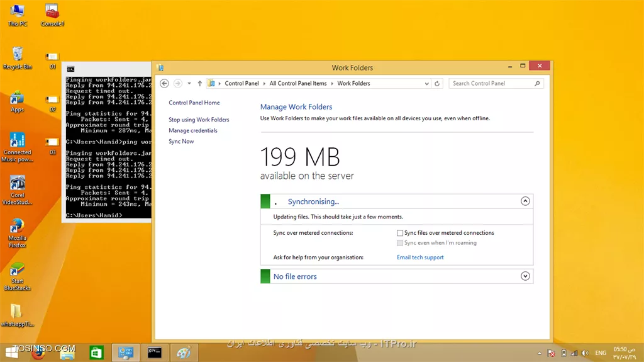Enable Sync files over metered connections
The image size is (644, 362).
399,233
